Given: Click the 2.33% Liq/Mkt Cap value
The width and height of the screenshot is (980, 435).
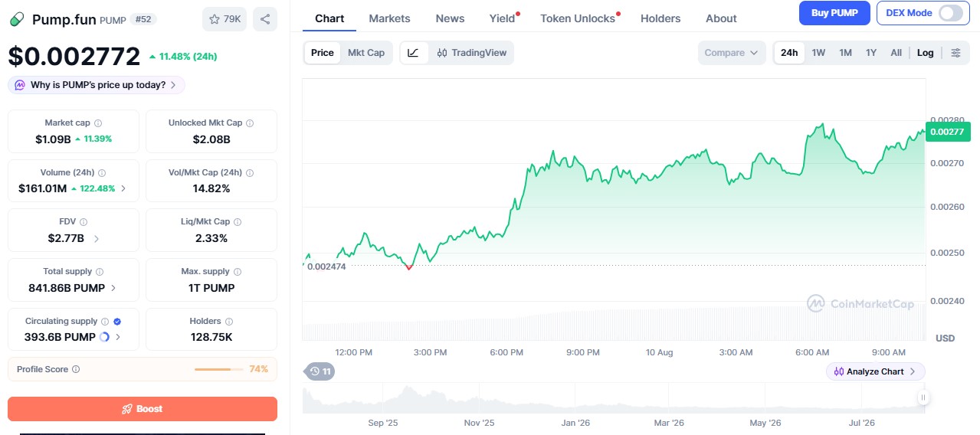Looking at the screenshot, I should tap(211, 238).
